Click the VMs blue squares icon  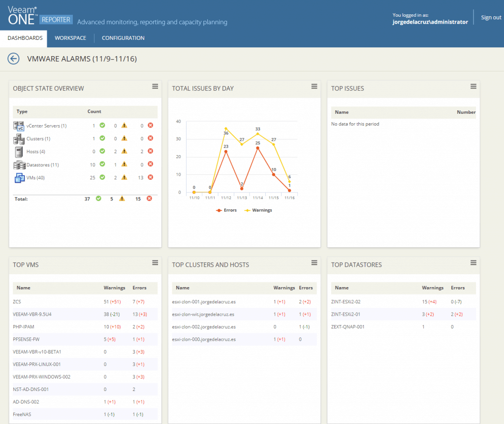19,178
